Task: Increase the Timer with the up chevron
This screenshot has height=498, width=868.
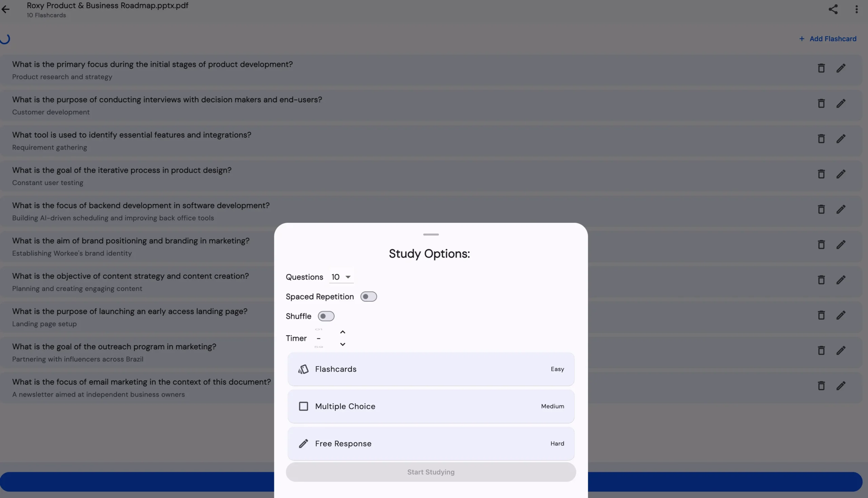Action: click(343, 332)
